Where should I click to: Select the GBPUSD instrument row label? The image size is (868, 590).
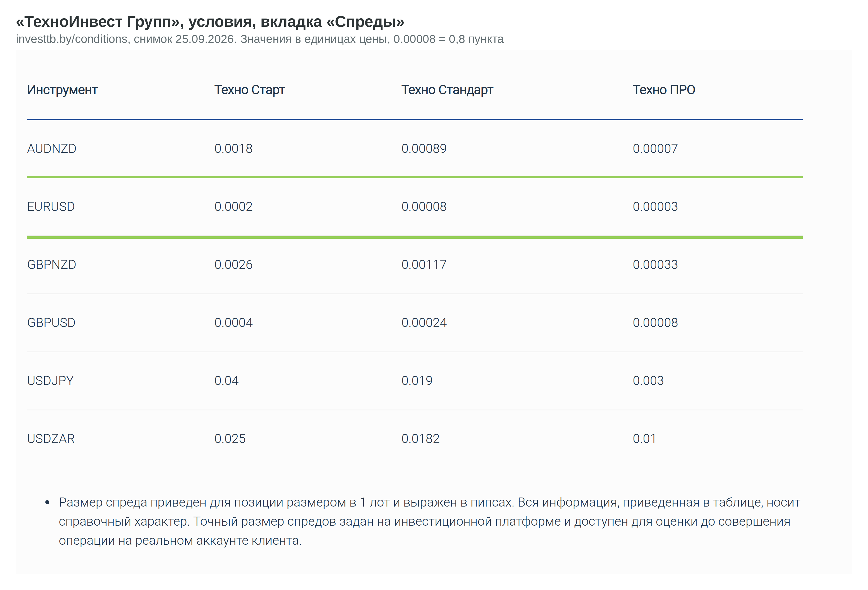click(51, 323)
